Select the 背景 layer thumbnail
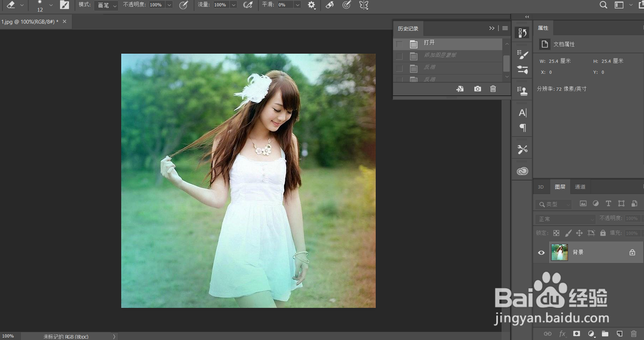 tap(560, 252)
